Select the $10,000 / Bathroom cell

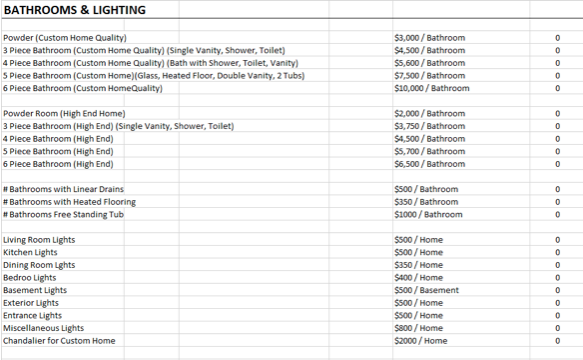click(x=461, y=89)
